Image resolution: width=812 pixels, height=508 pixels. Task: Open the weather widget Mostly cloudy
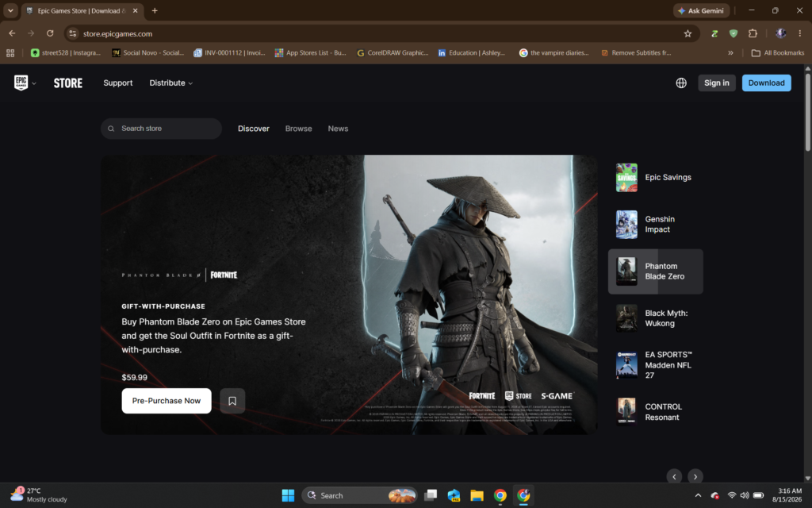tap(39, 495)
